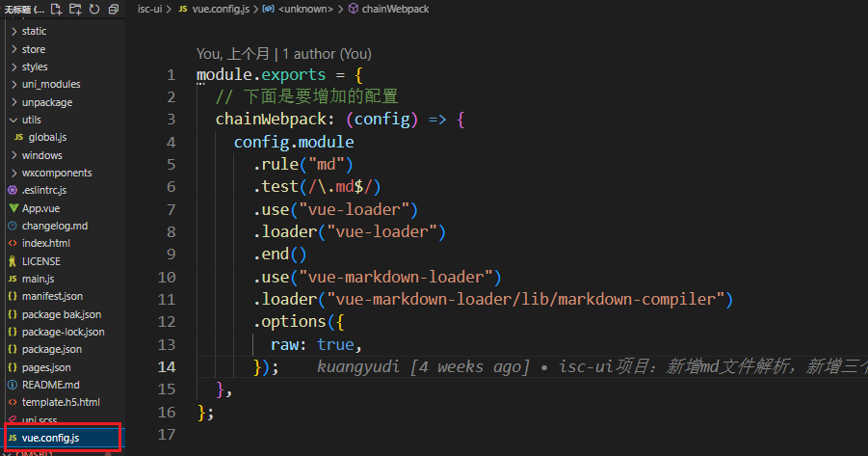This screenshot has width=868, height=456.
Task: Click the chainWebpack cube icon in breadcrumb
Action: click(x=353, y=9)
